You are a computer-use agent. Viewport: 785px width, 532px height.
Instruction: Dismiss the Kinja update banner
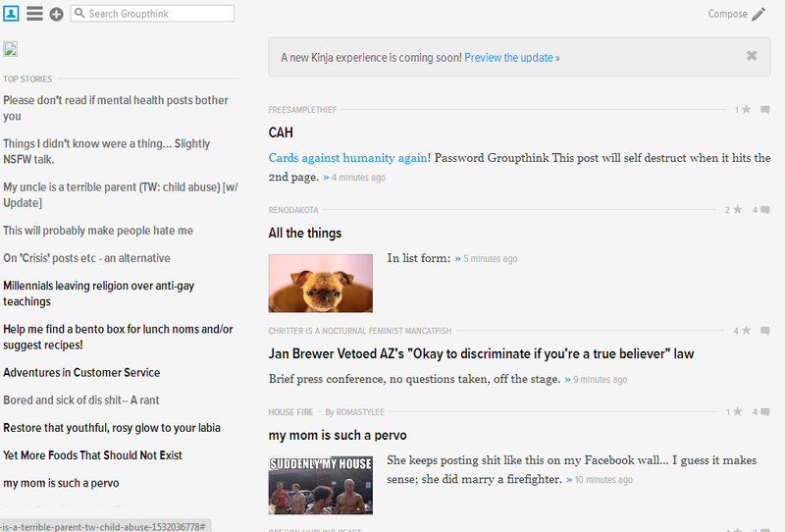[752, 56]
